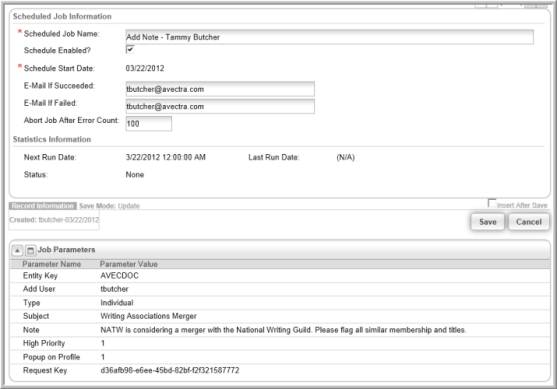Click the tbutcher Add User value
The width and height of the screenshot is (557, 389).
(114, 289)
